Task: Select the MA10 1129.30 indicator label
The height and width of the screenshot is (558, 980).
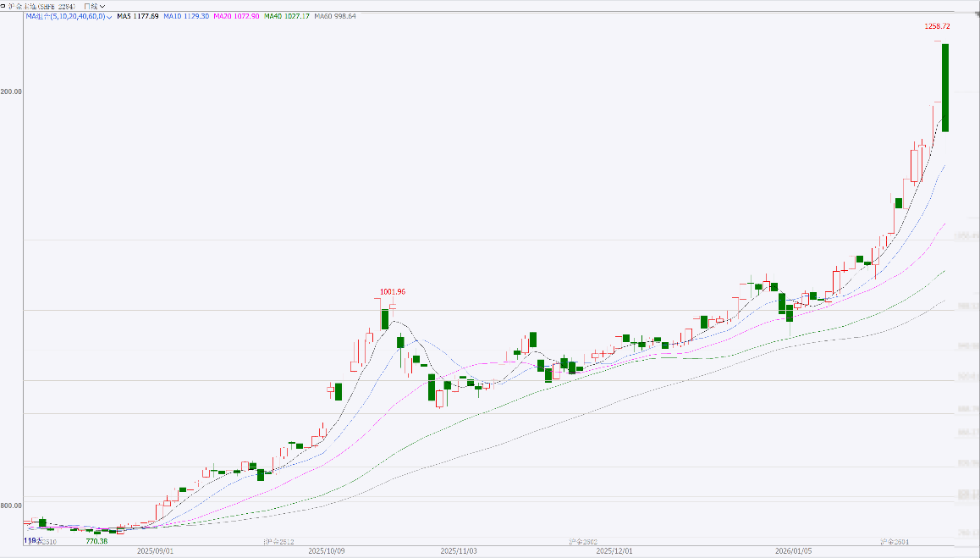Action: click(x=186, y=16)
